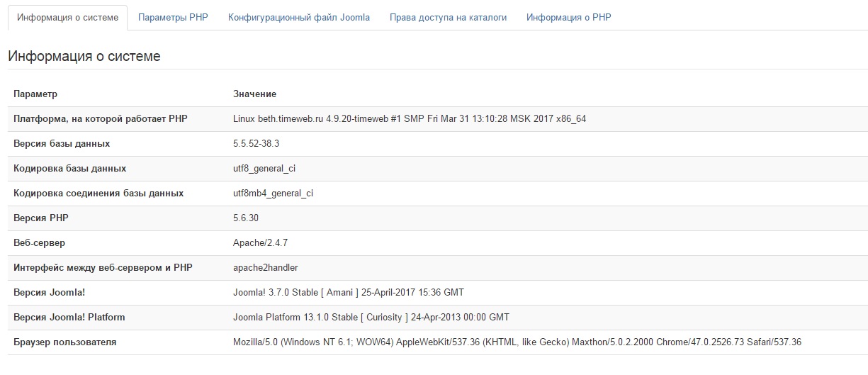Select the Linux beth.timeweb.ru platform value
This screenshot has height=375, width=868.
(x=410, y=119)
